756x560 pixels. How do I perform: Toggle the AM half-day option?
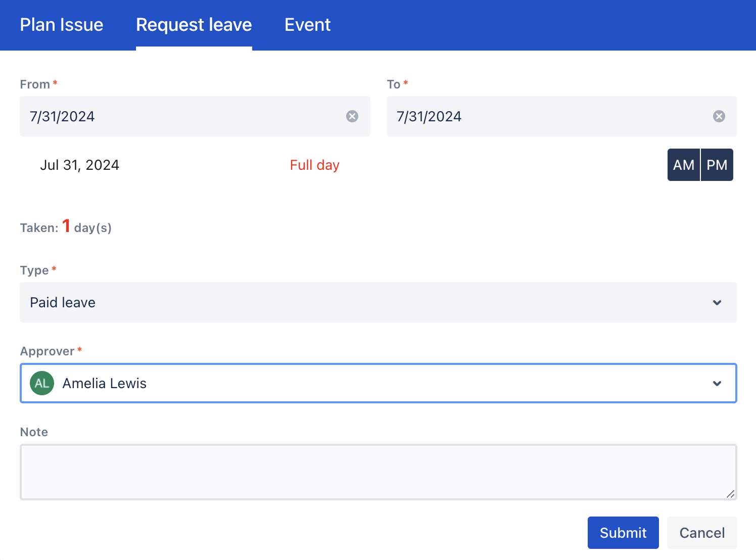(683, 165)
